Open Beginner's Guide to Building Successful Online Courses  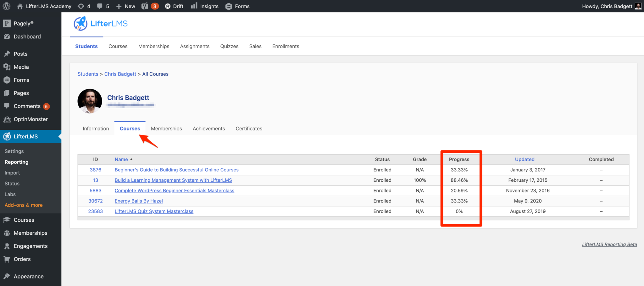[177, 170]
